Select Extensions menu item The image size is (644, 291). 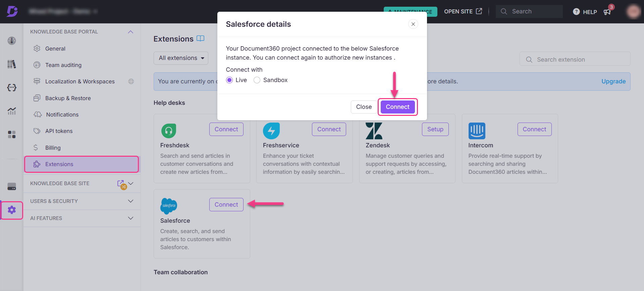[x=82, y=164]
